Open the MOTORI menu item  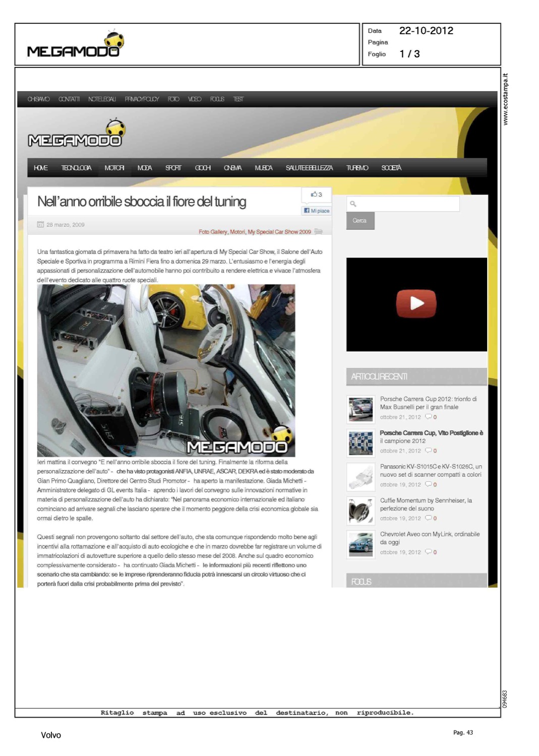(x=114, y=168)
